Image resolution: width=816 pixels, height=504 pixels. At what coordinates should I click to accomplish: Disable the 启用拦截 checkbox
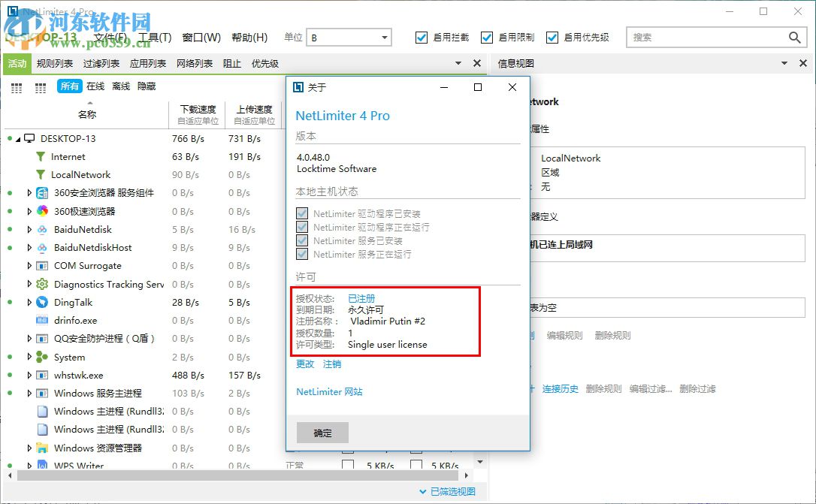[422, 37]
